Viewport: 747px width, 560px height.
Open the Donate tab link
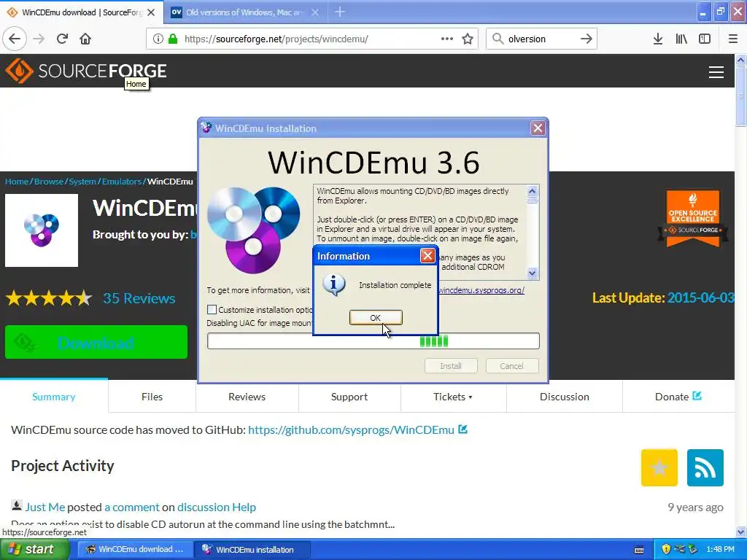[678, 397]
